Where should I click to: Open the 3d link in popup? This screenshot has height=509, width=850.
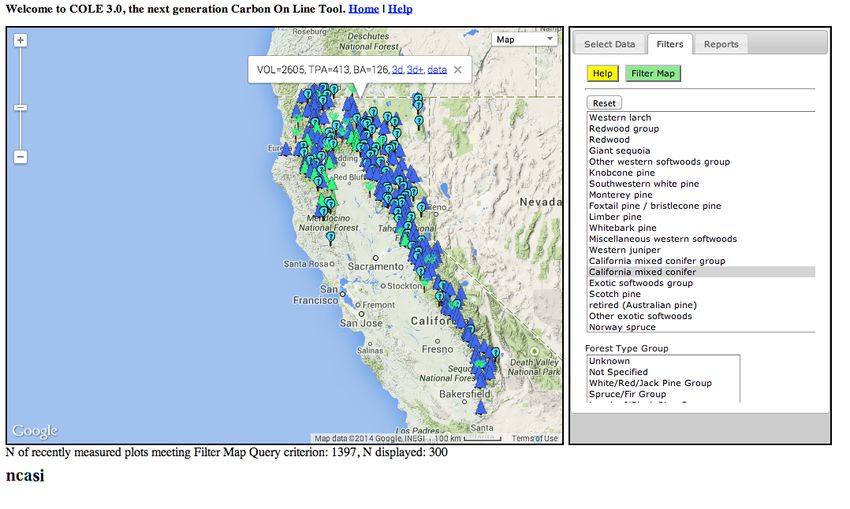(397, 69)
